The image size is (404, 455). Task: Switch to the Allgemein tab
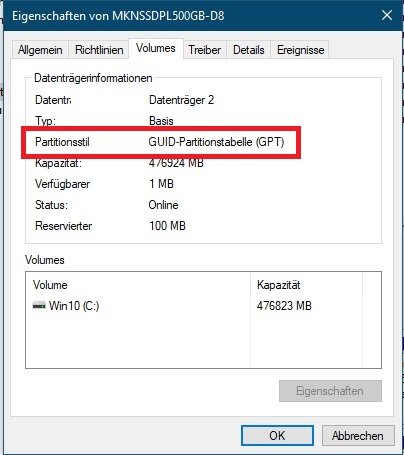[x=40, y=50]
